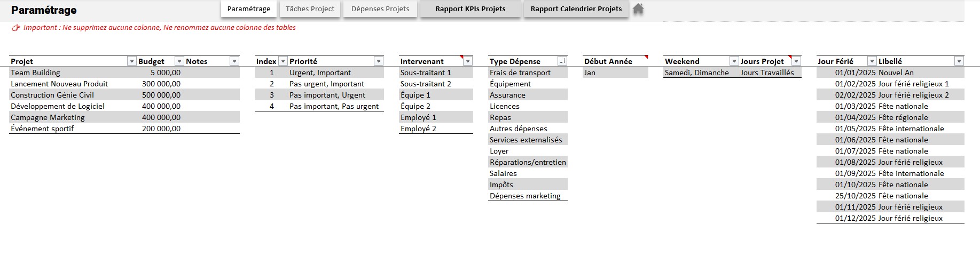Open the Weekend column filter dropdown
This screenshot has height=272, width=980.
(734, 61)
